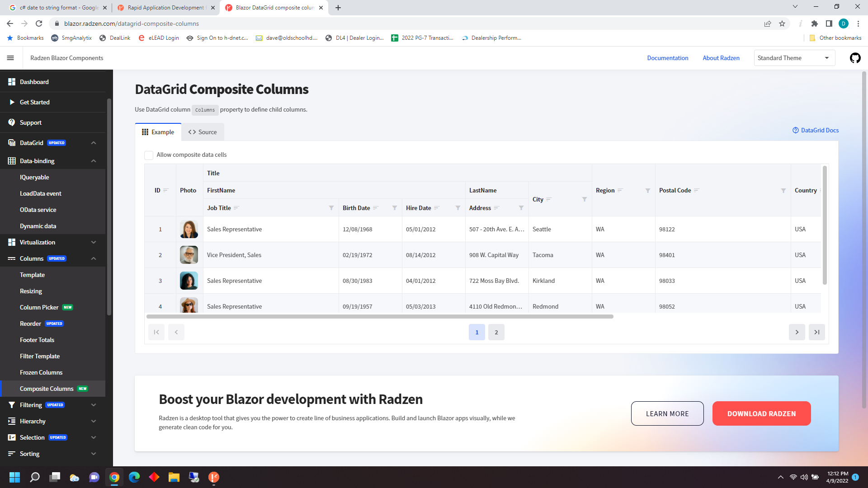Screen dimensions: 868x488
Task: Collapse the Columns sidebar section
Action: [94, 258]
